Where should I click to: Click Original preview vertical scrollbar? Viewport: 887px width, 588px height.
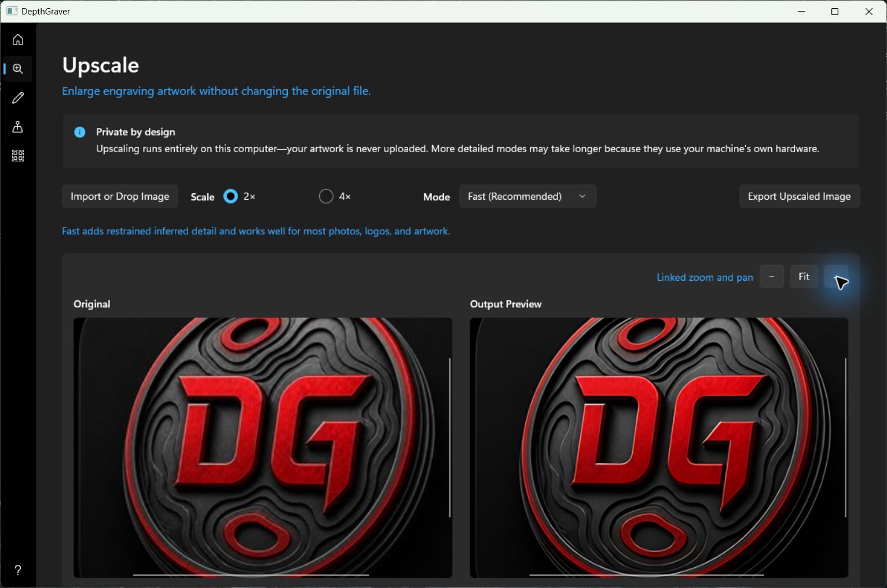pos(450,438)
